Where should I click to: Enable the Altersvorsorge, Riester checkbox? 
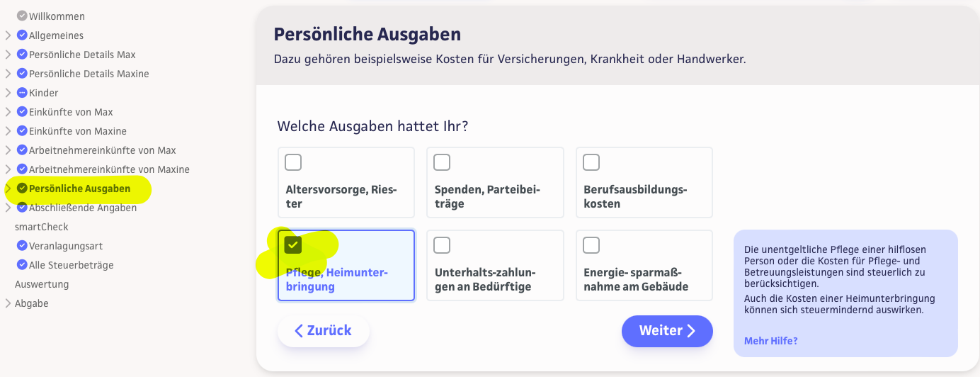[x=293, y=162]
